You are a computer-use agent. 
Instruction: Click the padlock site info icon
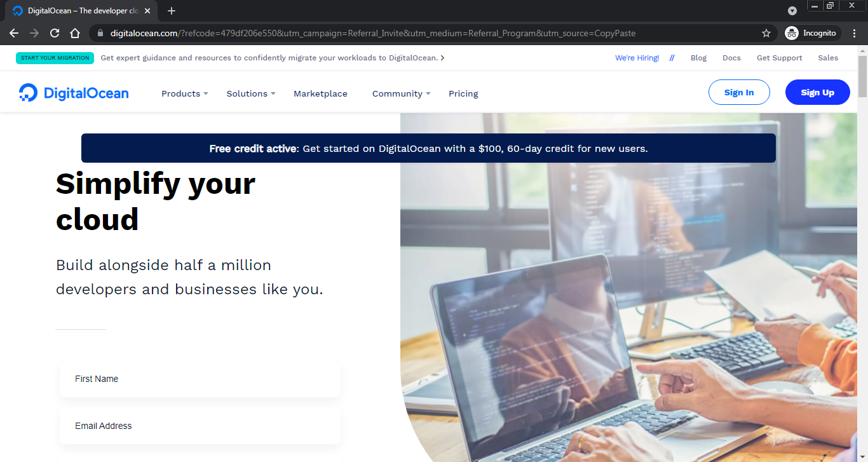100,33
